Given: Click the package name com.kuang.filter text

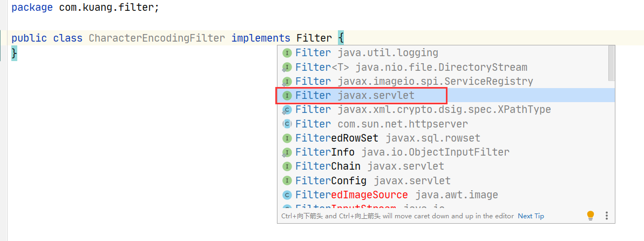Looking at the screenshot, I should click(x=107, y=8).
